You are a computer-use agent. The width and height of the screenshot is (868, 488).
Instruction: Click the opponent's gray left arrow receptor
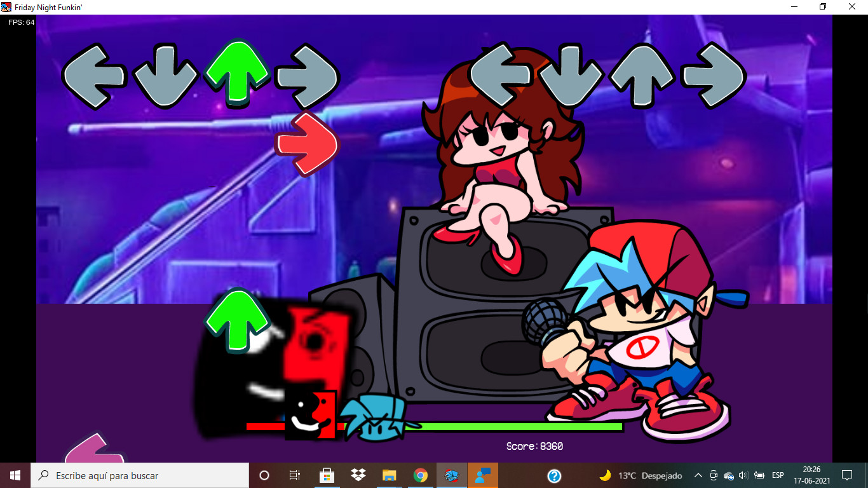pyautogui.click(x=93, y=76)
